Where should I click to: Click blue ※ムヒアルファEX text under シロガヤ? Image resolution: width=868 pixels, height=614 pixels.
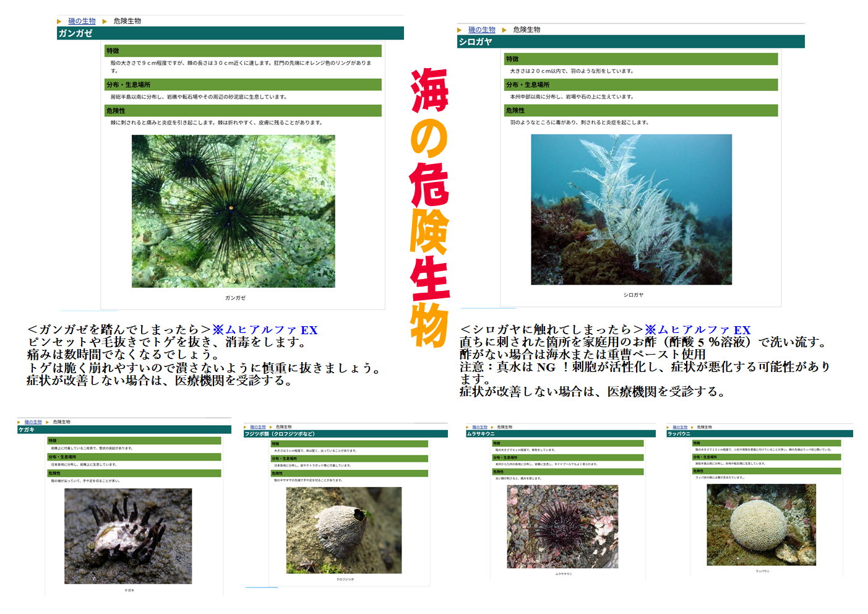697,330
